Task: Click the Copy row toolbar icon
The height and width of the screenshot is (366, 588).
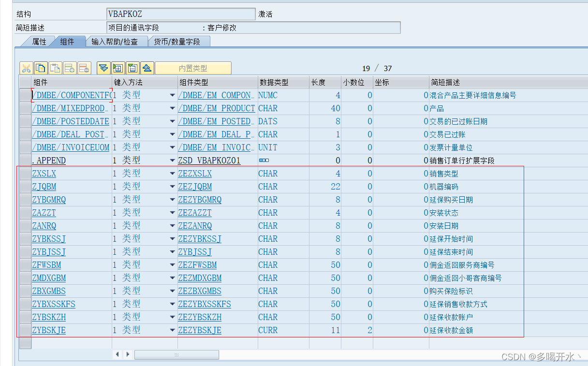Action: tap(41, 68)
